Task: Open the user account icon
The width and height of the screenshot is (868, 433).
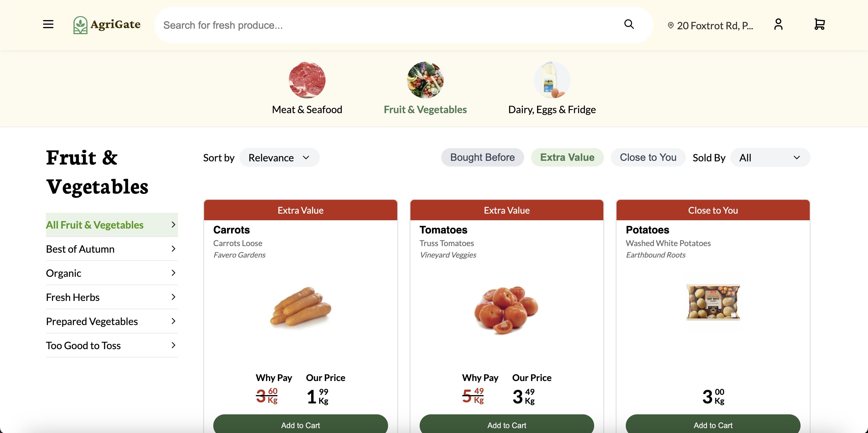Action: [778, 24]
